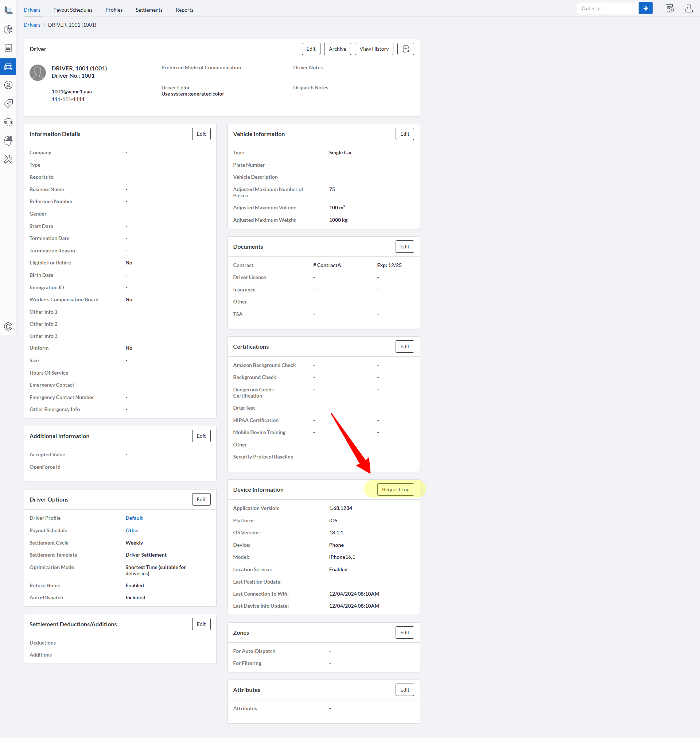This screenshot has width=700, height=739.
Task: Click the lifebuoy help icon
Action: pyautogui.click(x=8, y=326)
